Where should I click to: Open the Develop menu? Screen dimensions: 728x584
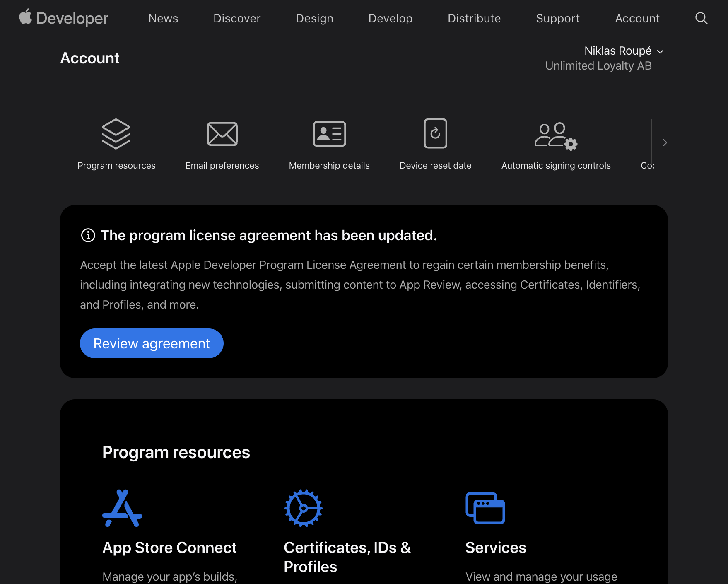[x=391, y=18]
